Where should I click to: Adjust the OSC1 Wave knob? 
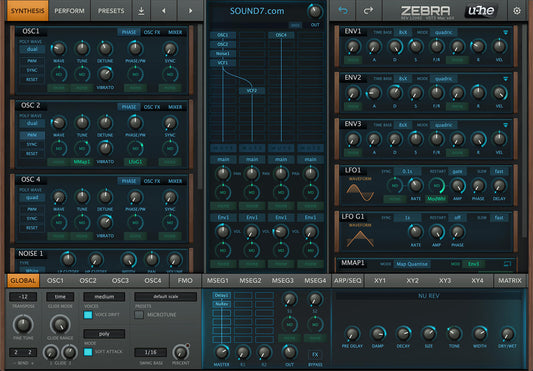[59, 49]
